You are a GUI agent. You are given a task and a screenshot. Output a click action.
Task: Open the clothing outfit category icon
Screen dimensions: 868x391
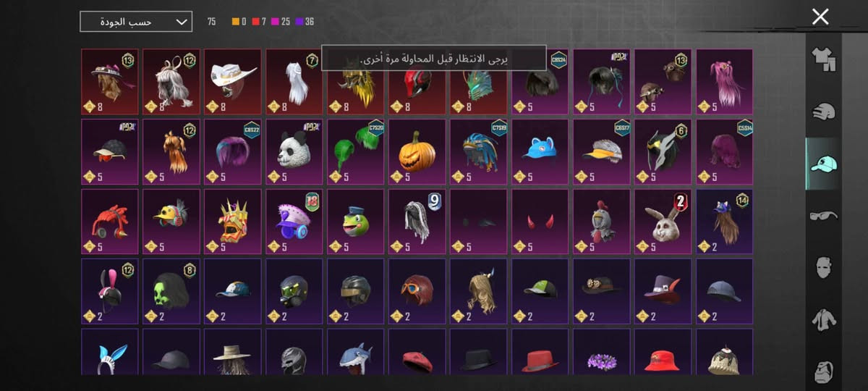coord(823,59)
